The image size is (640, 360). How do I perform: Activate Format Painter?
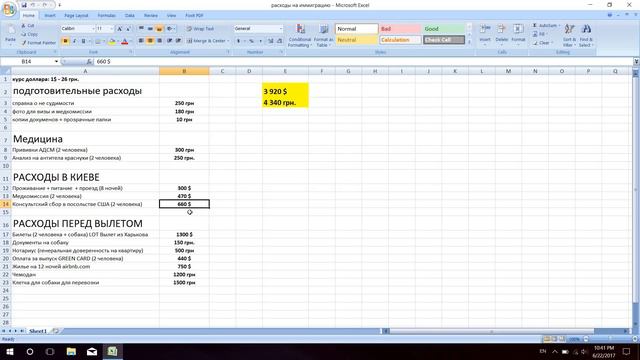[x=38, y=42]
